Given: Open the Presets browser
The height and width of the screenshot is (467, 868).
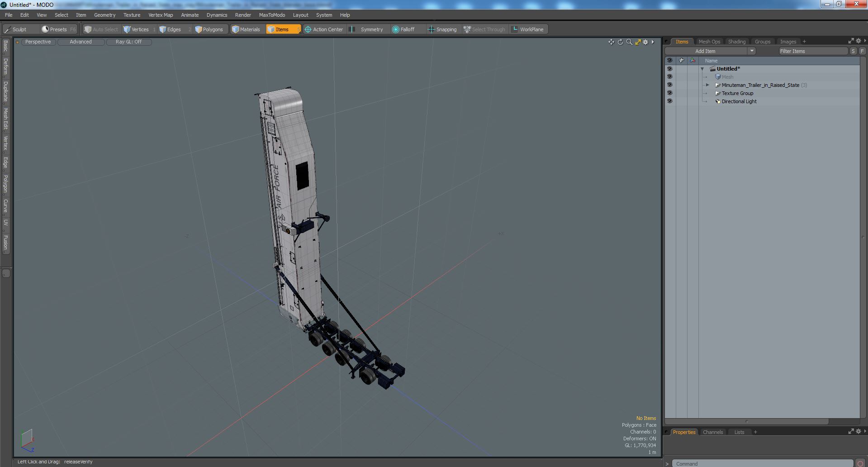Looking at the screenshot, I should click(58, 29).
